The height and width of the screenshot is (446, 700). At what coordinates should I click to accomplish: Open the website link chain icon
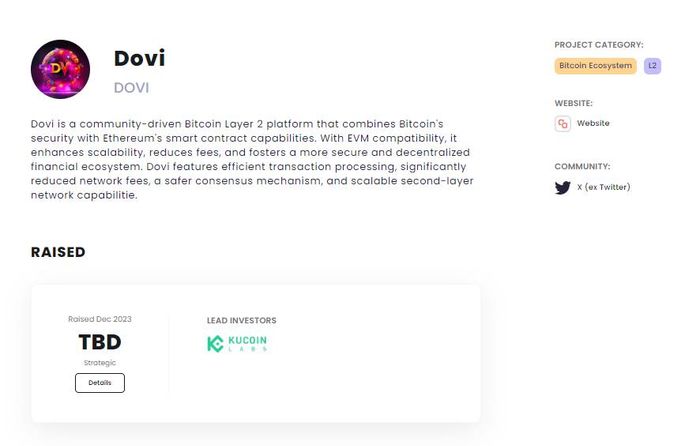[562, 124]
